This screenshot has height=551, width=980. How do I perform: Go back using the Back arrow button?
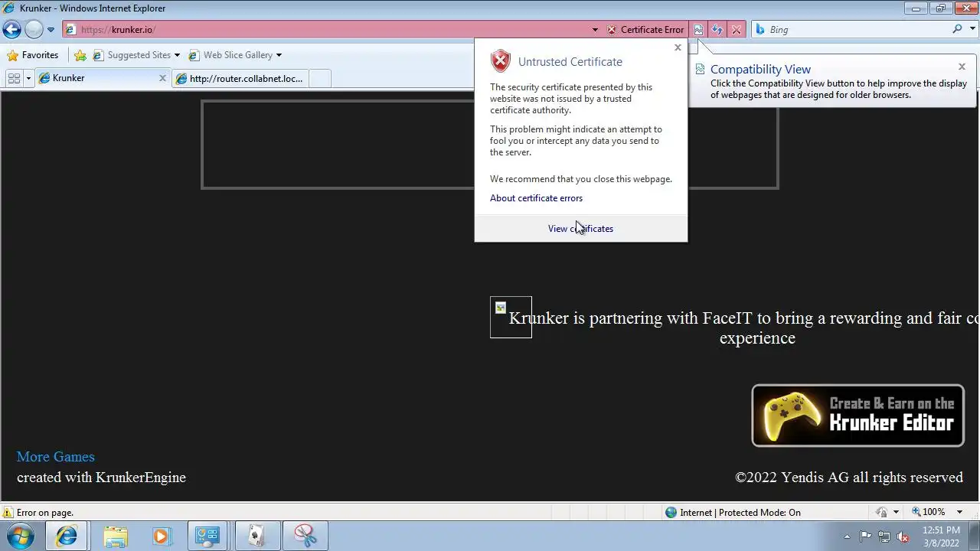[x=11, y=30]
